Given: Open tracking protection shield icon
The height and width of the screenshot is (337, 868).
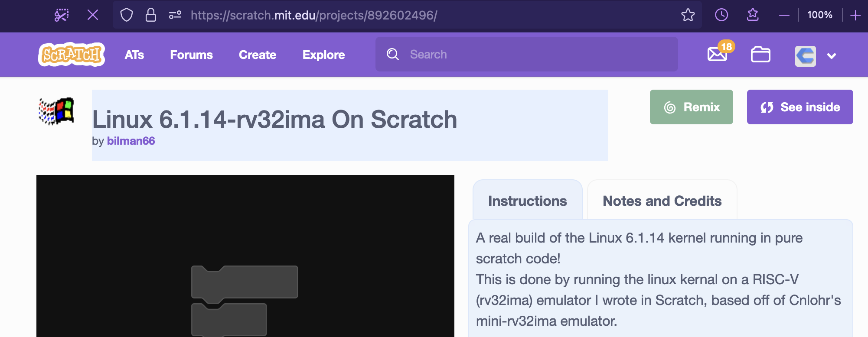Looking at the screenshot, I should click(126, 15).
